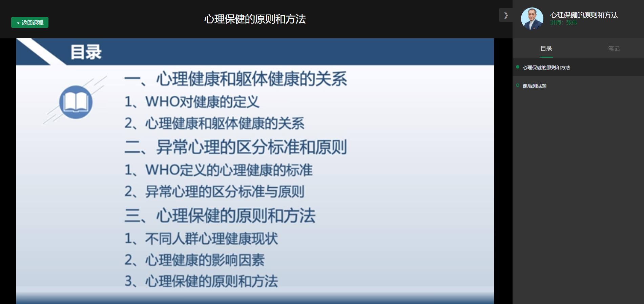
Task: Open the 课后测试题 item
Action: point(534,86)
